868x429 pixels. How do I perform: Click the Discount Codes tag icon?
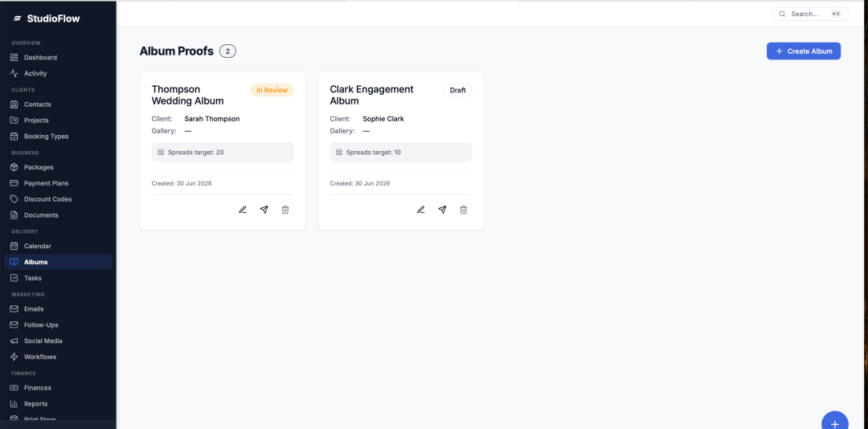(x=14, y=199)
